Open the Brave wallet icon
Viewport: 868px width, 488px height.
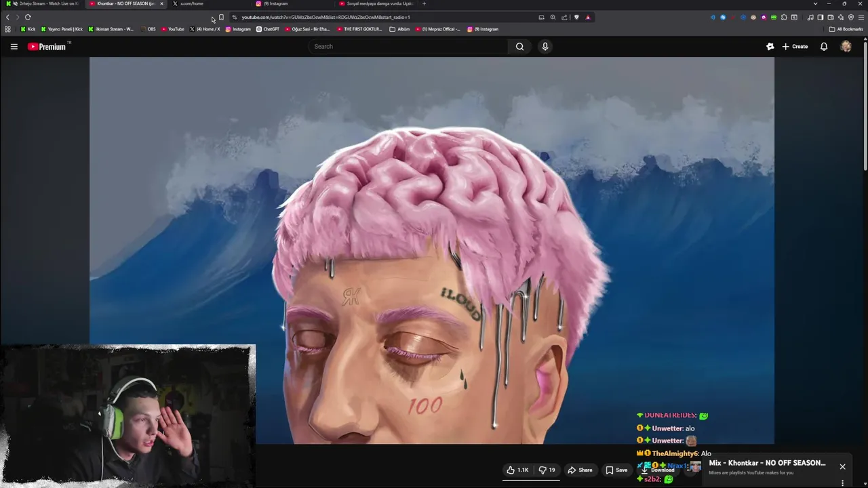831,17
